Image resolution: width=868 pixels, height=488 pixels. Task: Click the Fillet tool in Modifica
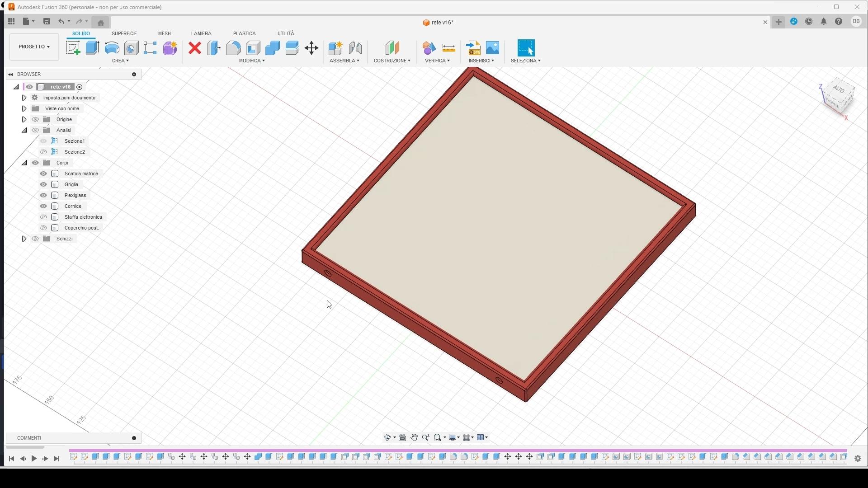(233, 48)
